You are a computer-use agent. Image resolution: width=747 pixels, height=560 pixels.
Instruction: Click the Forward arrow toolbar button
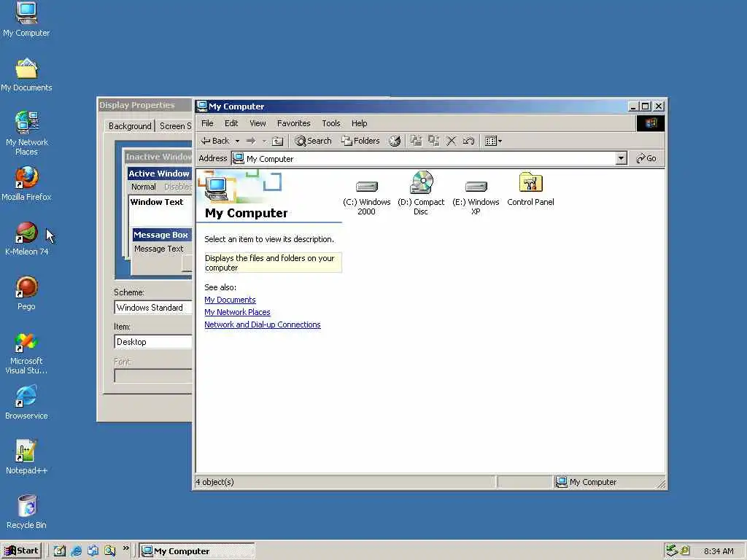pyautogui.click(x=251, y=141)
